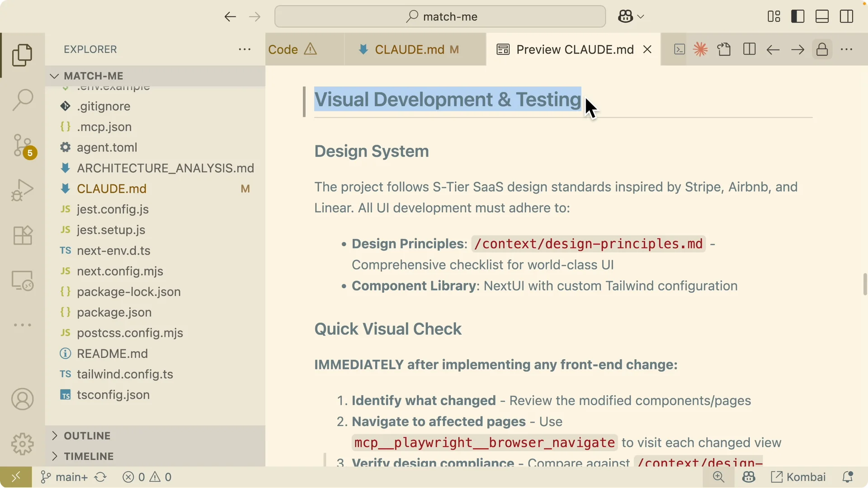The image size is (868, 488).
Task: Toggle the primary side bar
Action: pos(798,17)
